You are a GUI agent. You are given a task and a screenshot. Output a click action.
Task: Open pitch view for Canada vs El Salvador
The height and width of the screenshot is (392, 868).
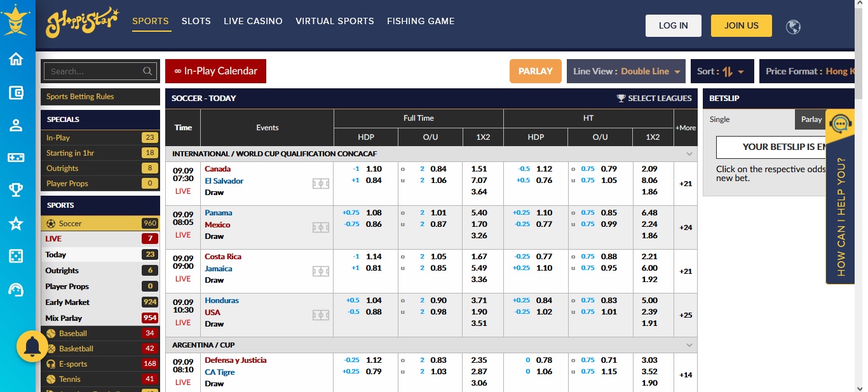[x=321, y=184]
